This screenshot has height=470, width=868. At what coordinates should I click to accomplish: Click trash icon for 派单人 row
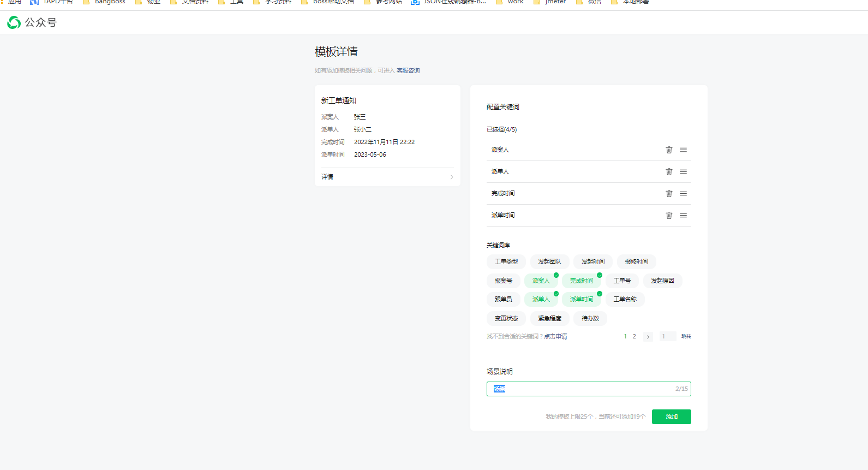(669, 171)
